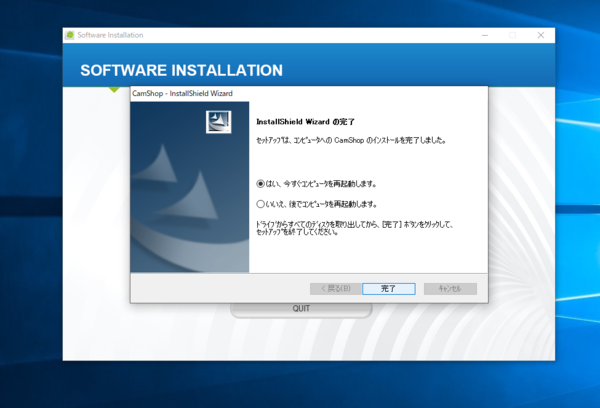Select 'いいえ、後でコンピュータを再起動します' radio option
The height and width of the screenshot is (408, 600).
260,204
